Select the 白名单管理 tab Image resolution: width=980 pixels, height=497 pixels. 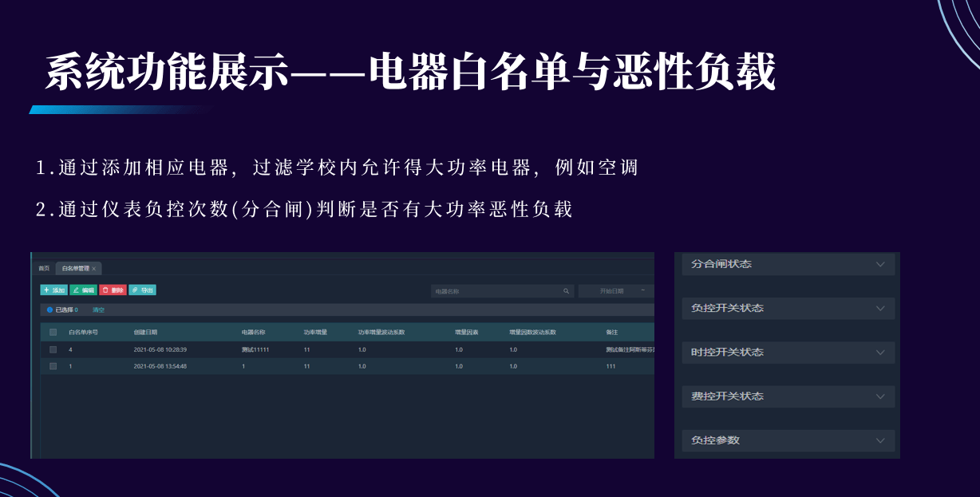coord(75,269)
